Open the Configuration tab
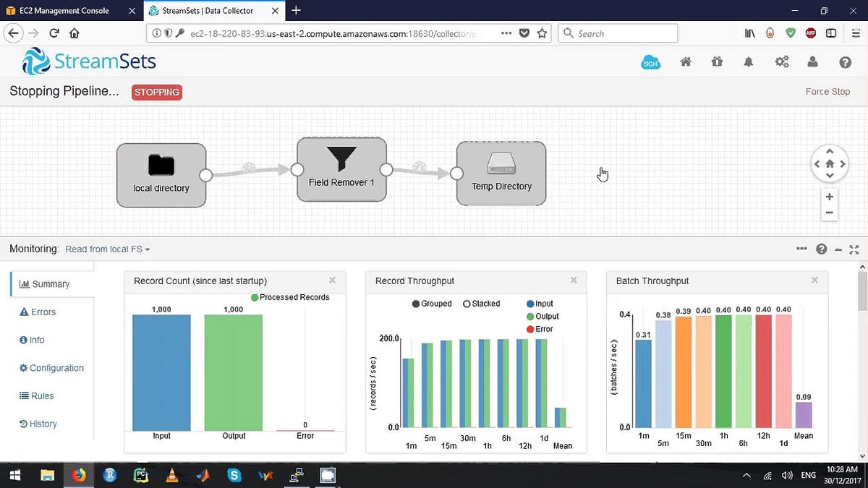The image size is (868, 488). [x=52, y=368]
